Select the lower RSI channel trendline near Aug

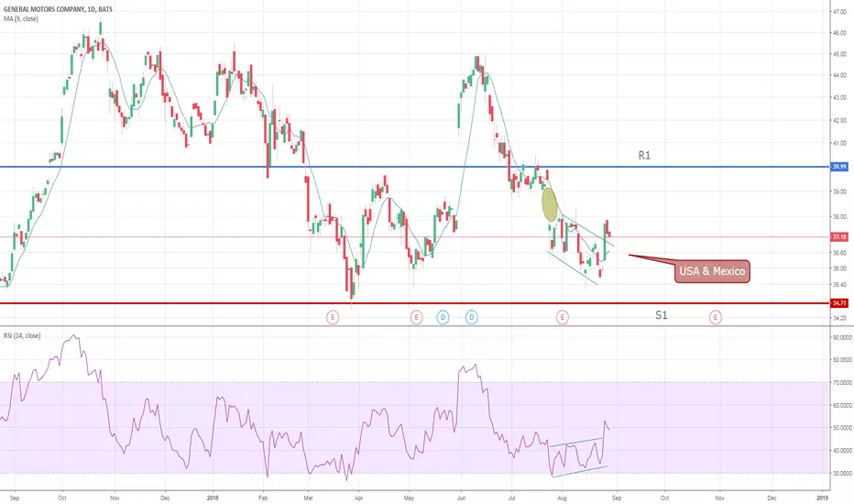pos(579,471)
